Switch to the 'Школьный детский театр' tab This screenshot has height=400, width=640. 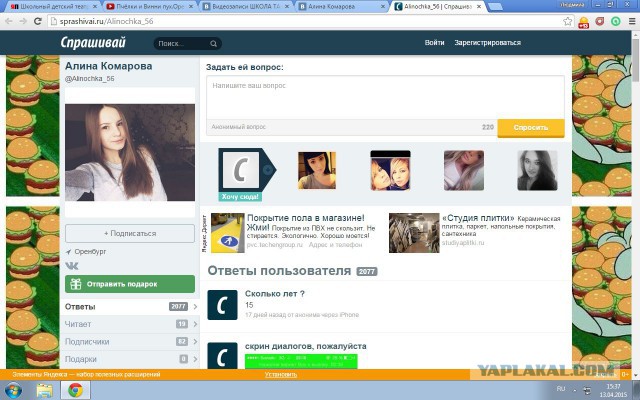[x=53, y=7]
